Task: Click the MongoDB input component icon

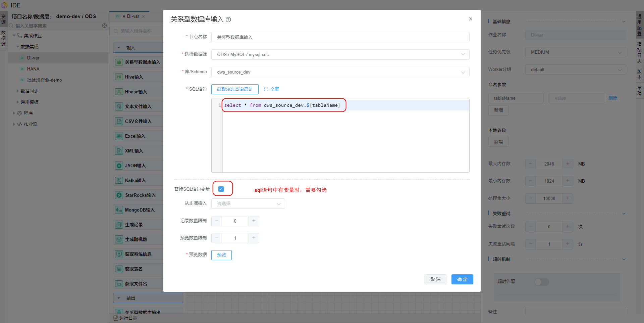Action: [x=119, y=210]
